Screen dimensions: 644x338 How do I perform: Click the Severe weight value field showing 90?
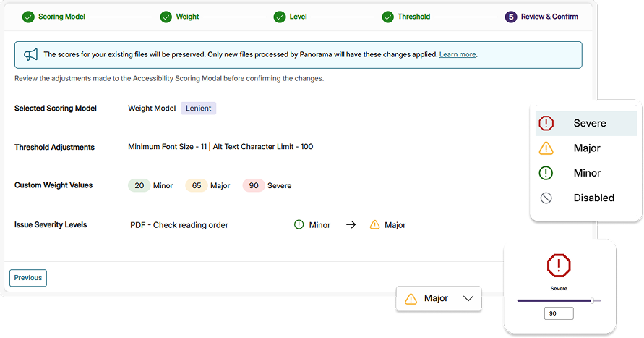(559, 313)
